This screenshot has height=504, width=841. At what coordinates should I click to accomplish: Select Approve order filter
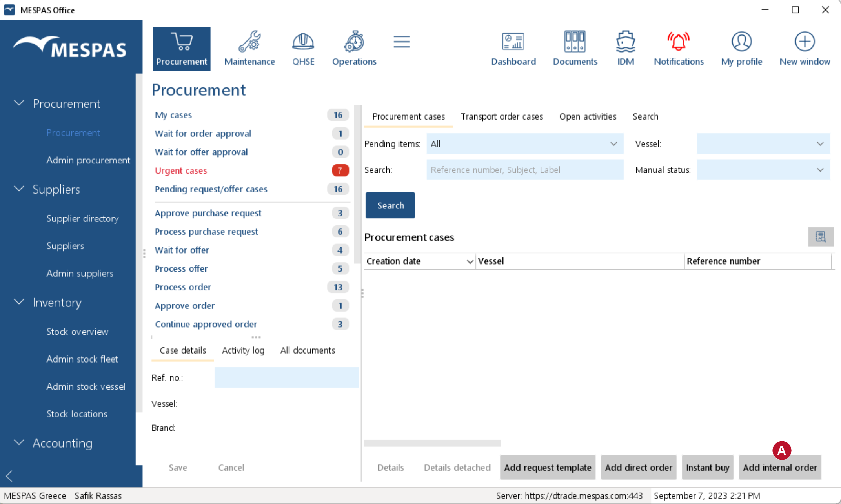[x=251, y=305]
